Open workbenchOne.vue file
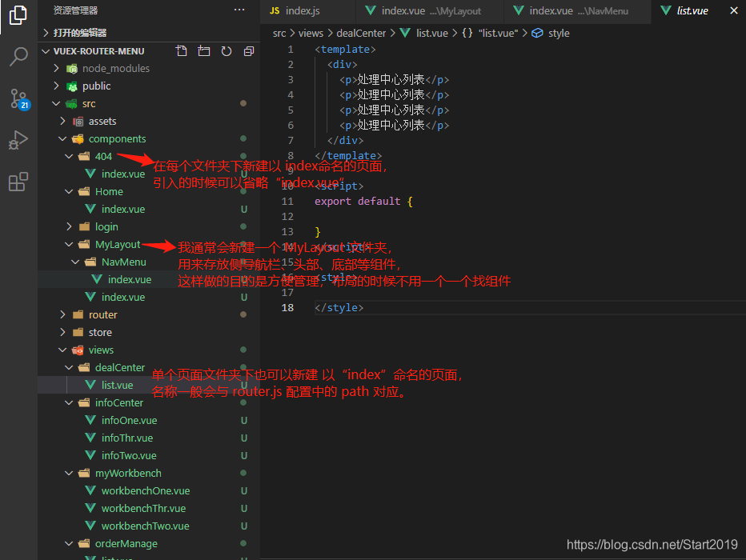The height and width of the screenshot is (560, 746). (149, 490)
